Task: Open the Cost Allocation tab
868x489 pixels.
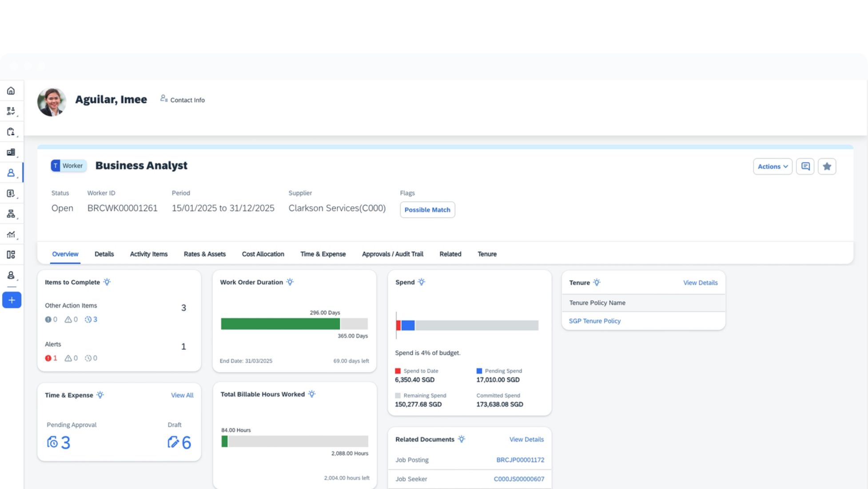Action: 263,254
